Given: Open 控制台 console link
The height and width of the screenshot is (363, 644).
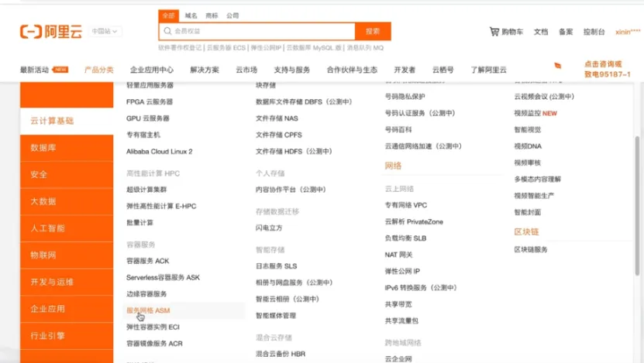Looking at the screenshot, I should pos(594,32).
